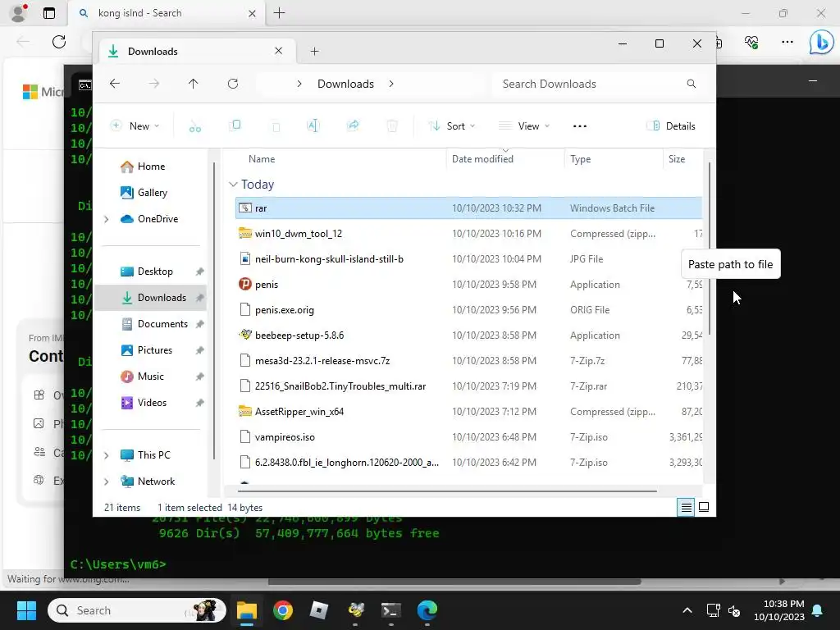Toggle the Details pane button
This screenshot has height=630, width=840.
[x=671, y=126]
